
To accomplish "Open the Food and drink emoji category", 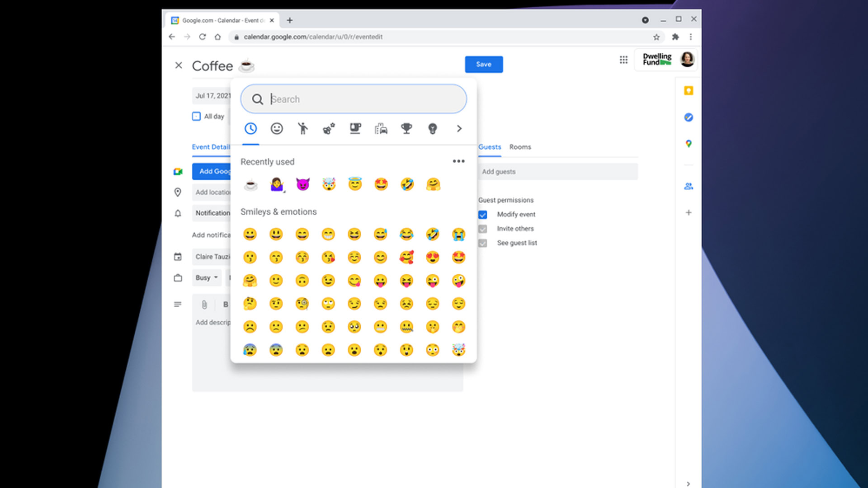I will 355,129.
